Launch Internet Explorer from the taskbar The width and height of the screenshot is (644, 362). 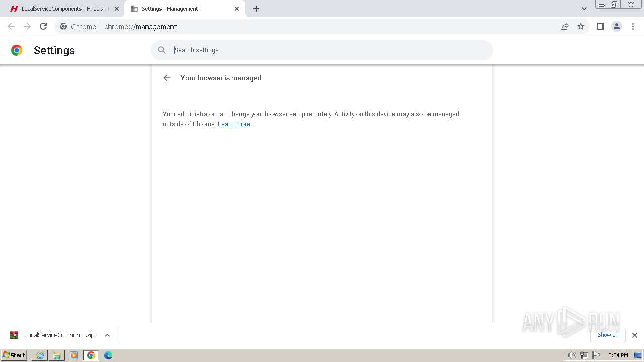click(40, 355)
